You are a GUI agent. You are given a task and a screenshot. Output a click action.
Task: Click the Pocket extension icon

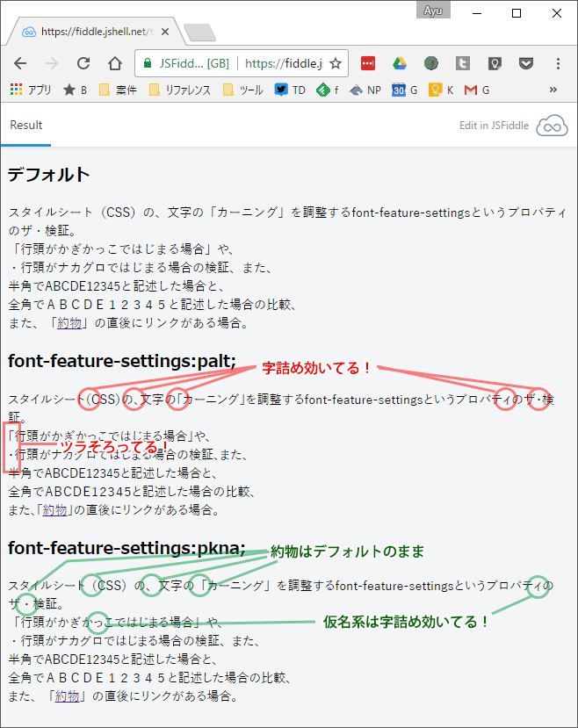tap(525, 63)
